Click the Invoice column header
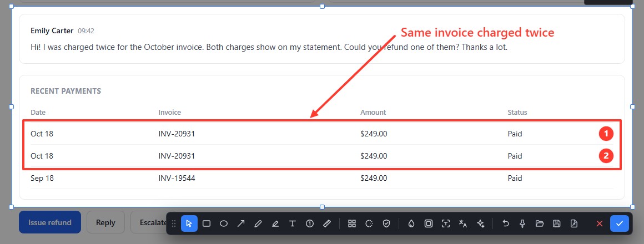This screenshot has width=644, height=244. (x=170, y=112)
